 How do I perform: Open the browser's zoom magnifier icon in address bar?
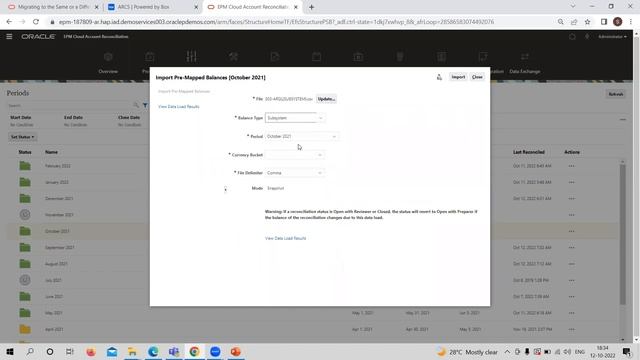pos(560,22)
